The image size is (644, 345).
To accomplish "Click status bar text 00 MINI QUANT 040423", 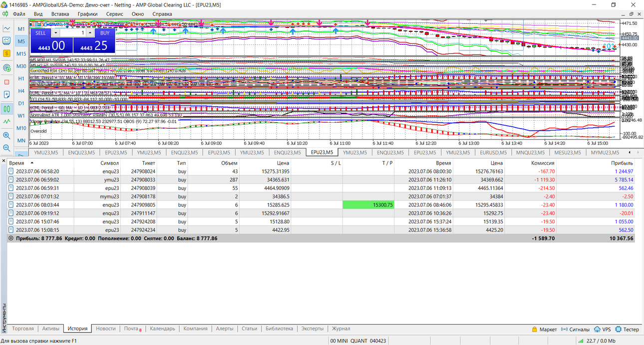I will coord(358,341).
